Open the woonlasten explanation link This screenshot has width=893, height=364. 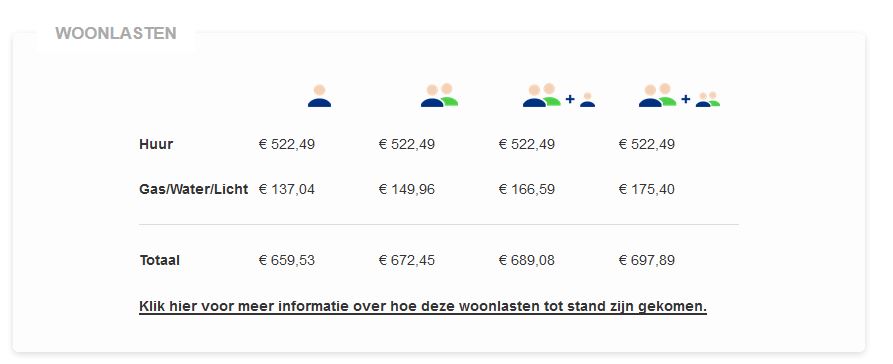click(x=423, y=306)
